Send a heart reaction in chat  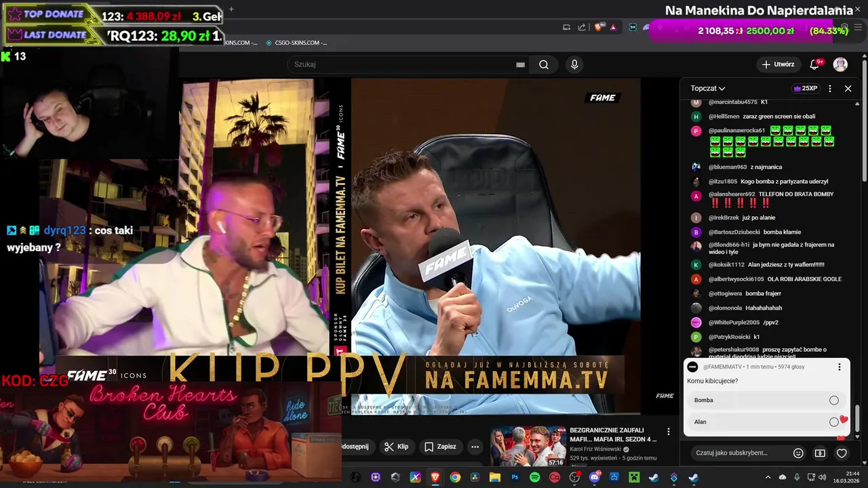point(842,453)
